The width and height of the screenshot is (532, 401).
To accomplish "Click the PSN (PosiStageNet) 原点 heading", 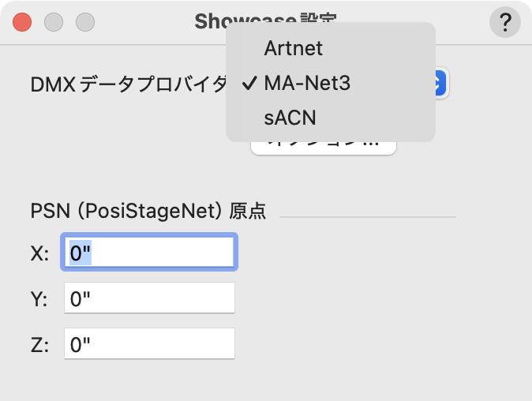I will [148, 211].
